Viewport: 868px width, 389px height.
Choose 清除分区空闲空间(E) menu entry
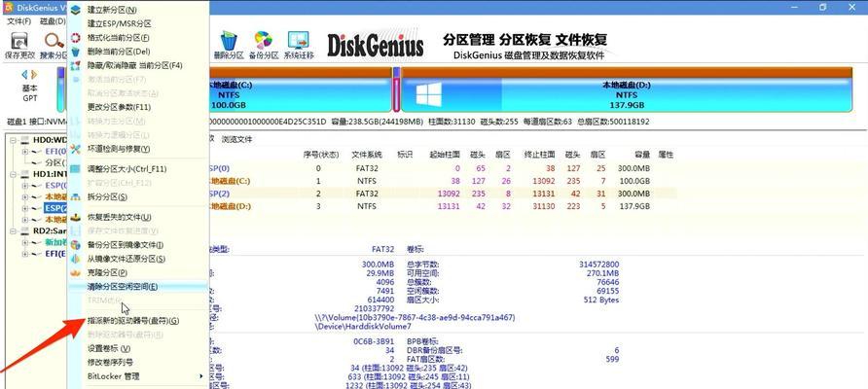[137, 287]
